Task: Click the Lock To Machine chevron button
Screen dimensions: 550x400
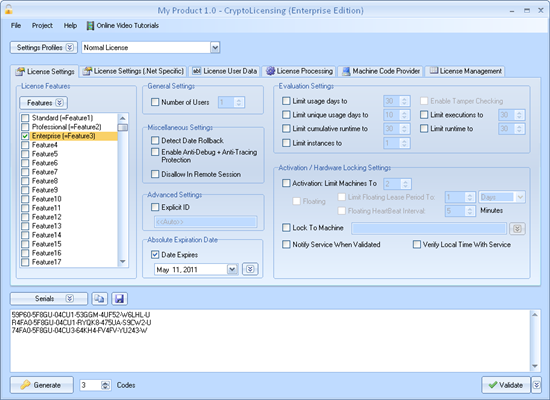Action: 517,229
